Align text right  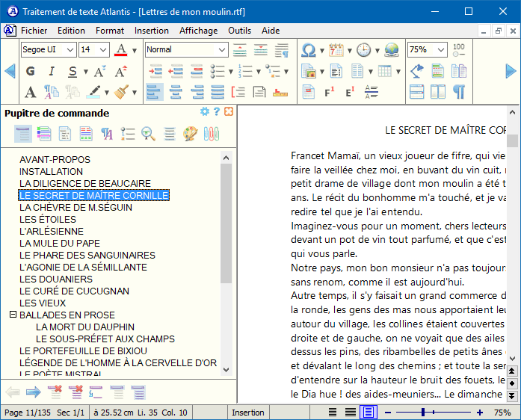(197, 92)
